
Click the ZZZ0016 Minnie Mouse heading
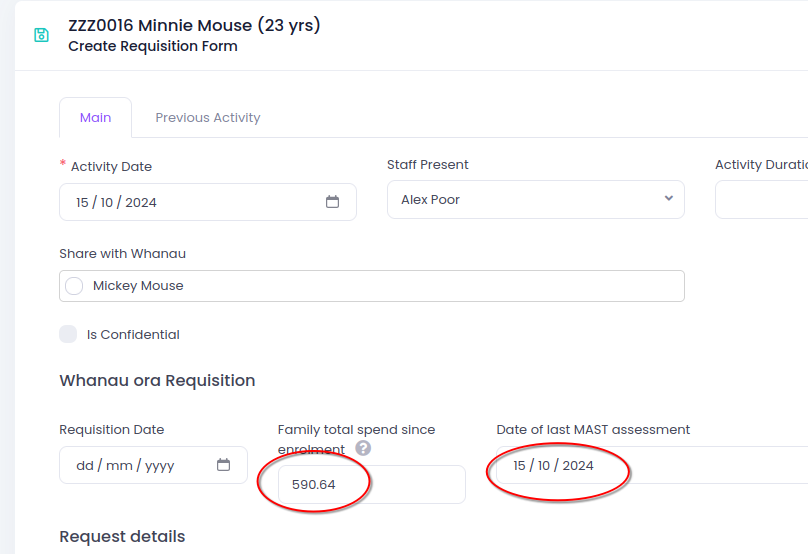coord(194,25)
